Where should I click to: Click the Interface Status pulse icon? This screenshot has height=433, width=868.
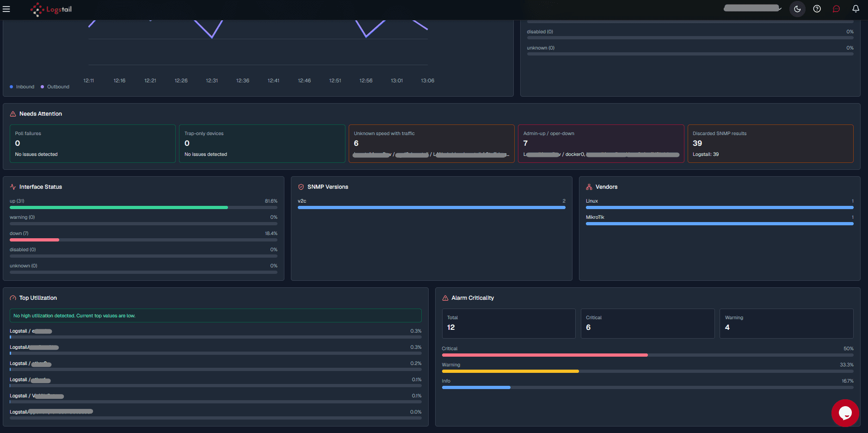(x=13, y=187)
